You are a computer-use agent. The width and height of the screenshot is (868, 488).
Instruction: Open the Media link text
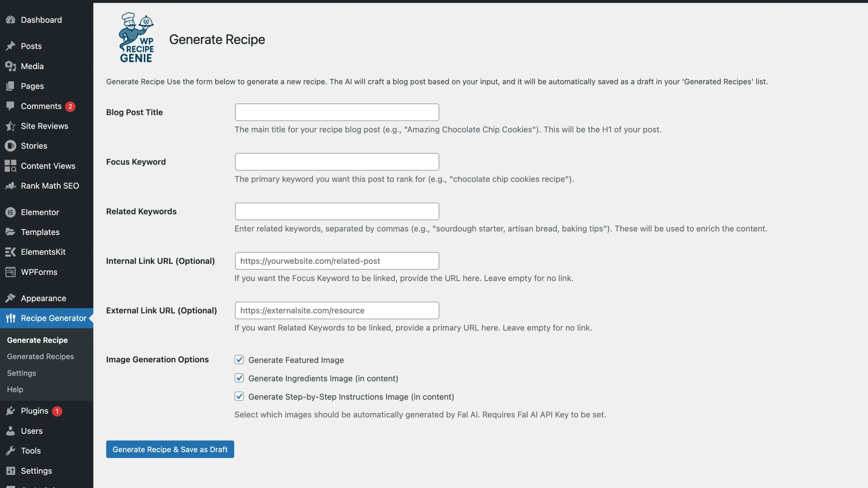(x=32, y=66)
